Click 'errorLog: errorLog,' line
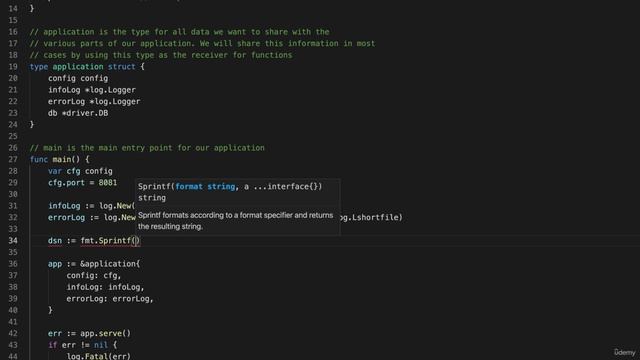Screen dimensions: 640x360 (x=110, y=299)
